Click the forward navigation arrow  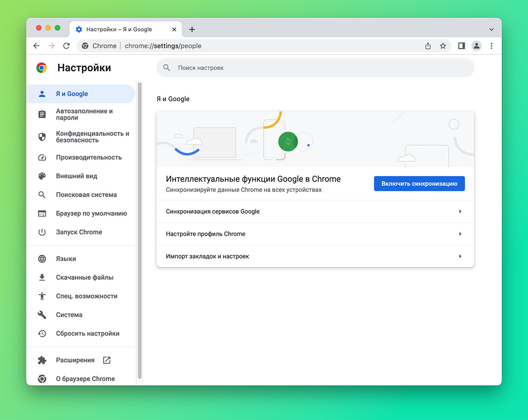51,46
